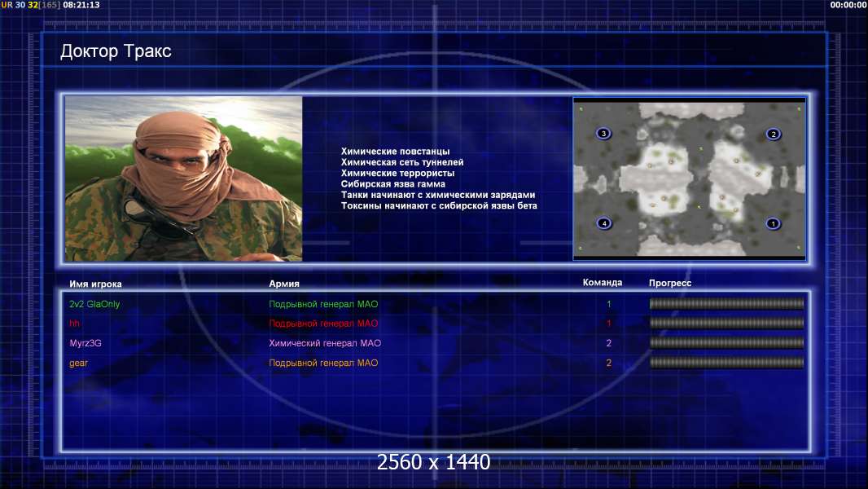Click 'Сибирская язва гамма' ability line
Image resolution: width=868 pixels, height=489 pixels.
[x=393, y=184]
